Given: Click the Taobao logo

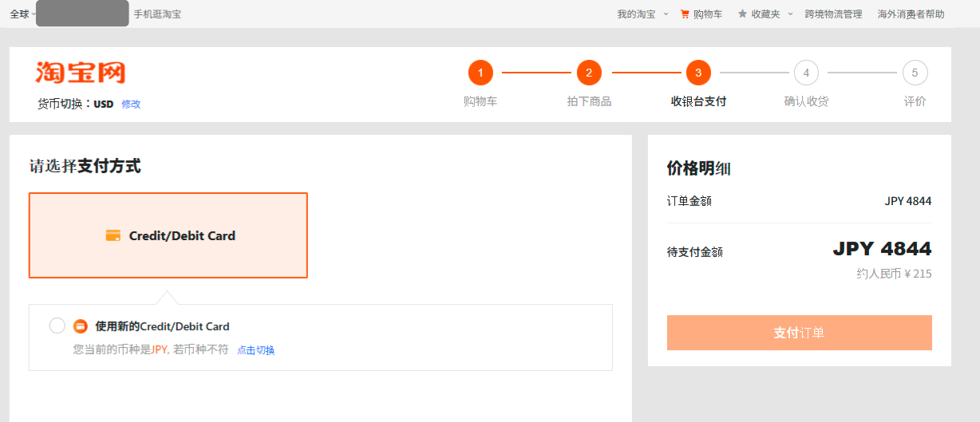Looking at the screenshot, I should tap(81, 73).
